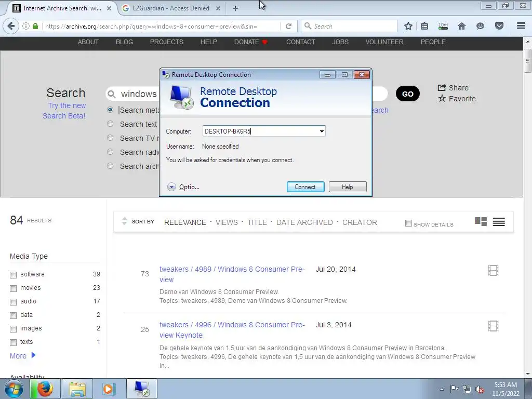532x399 pixels.
Task: Open the tweakers 4996 Consumer Preview Keynote result
Action: tap(232, 330)
